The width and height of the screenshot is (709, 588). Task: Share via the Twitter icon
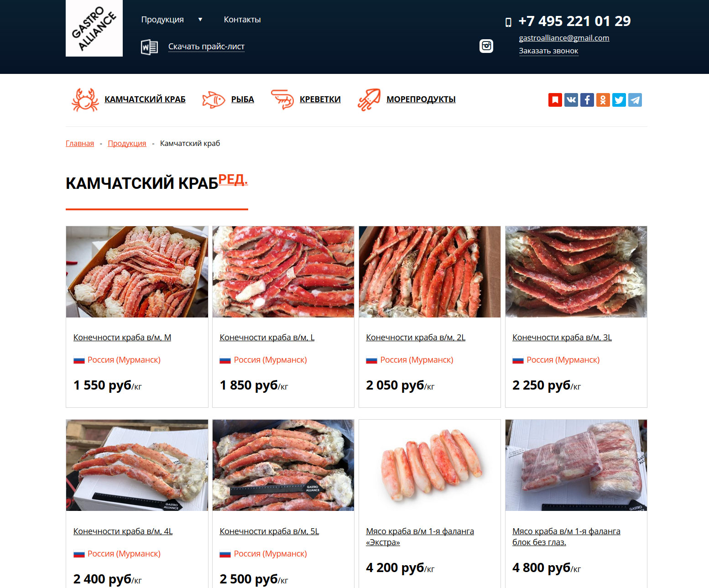click(619, 100)
